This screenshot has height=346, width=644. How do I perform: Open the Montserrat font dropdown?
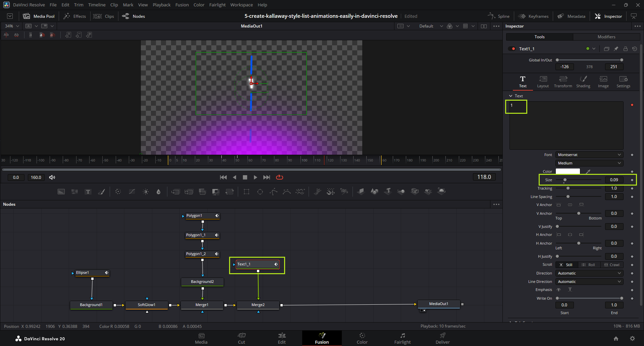tap(589, 155)
